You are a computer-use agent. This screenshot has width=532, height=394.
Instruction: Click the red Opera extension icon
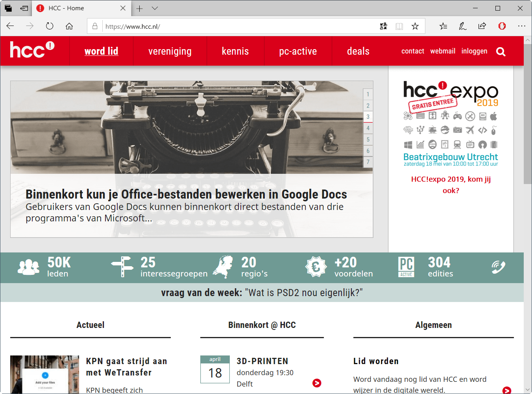pyautogui.click(x=502, y=26)
